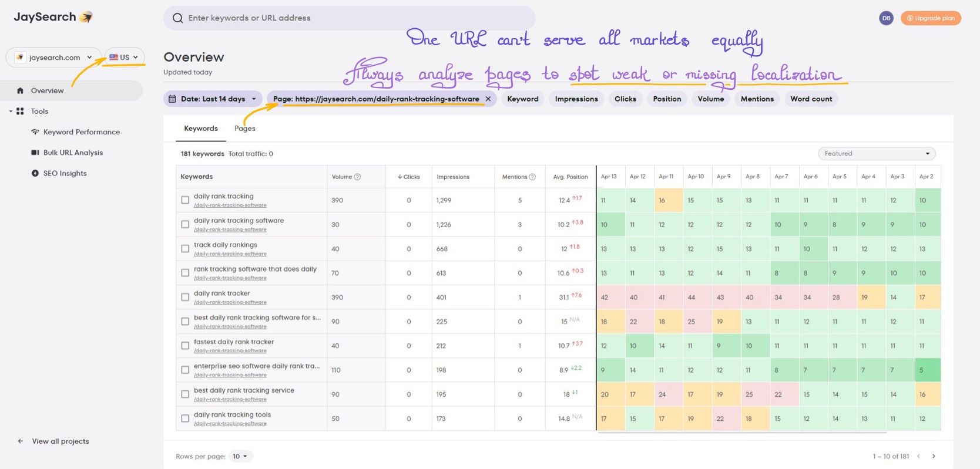Check 'daily rank tracking software' row checkbox

tap(185, 224)
